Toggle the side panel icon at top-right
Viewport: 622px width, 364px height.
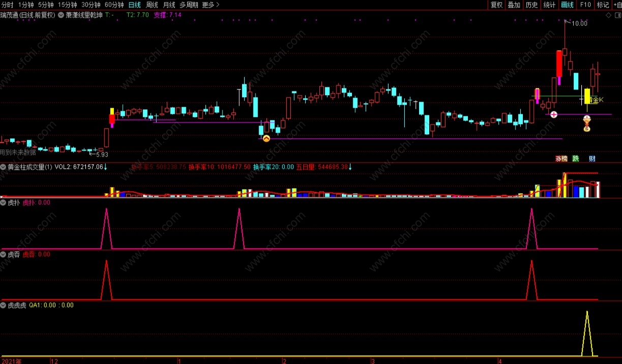617,15
